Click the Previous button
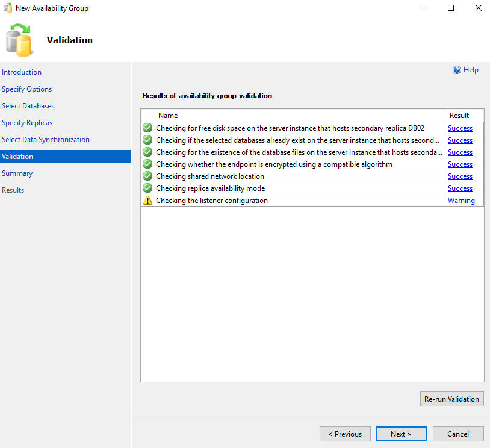Screen dimensions: 490x448 click(345, 434)
